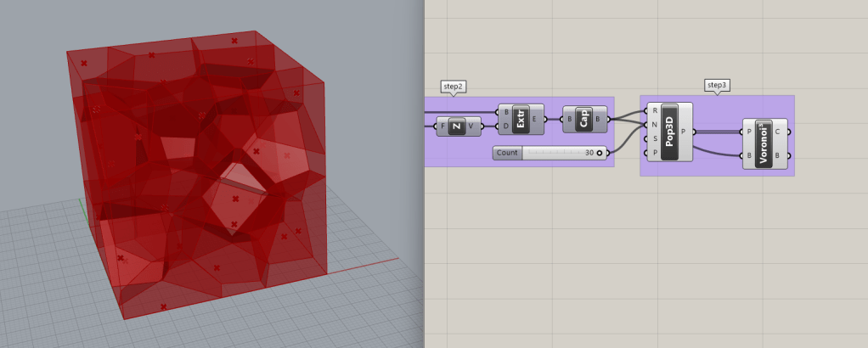The image size is (868, 348).
Task: Click the B output of Cap
Action: tap(598, 119)
